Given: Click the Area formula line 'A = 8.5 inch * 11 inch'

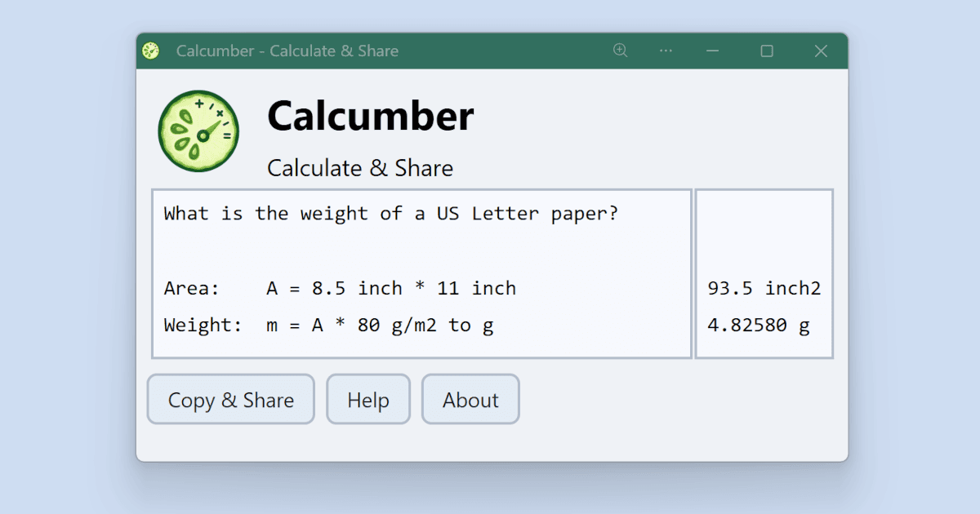Looking at the screenshot, I should tap(391, 288).
